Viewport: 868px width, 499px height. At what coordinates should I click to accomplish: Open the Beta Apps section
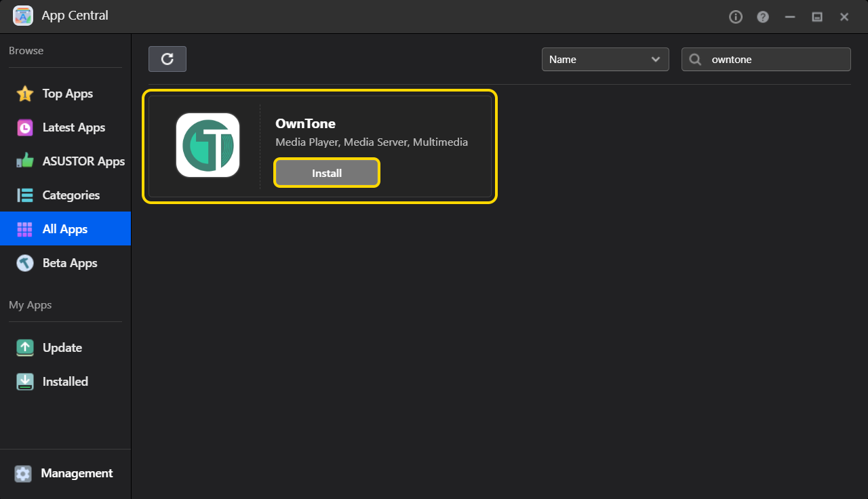pos(66,263)
